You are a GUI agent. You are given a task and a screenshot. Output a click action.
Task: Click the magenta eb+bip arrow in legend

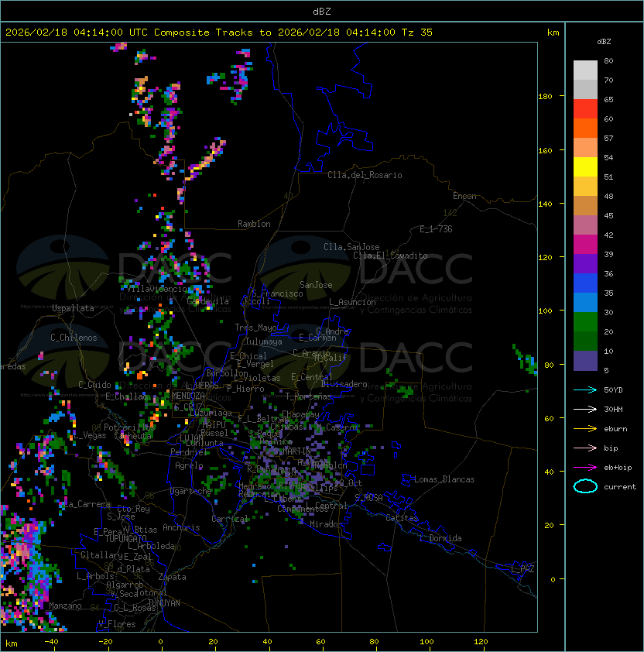(x=585, y=468)
